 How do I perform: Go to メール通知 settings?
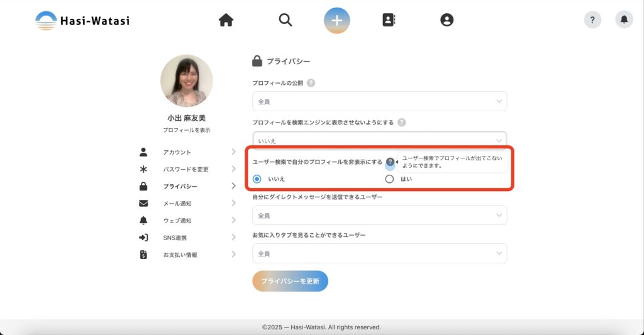pos(177,204)
